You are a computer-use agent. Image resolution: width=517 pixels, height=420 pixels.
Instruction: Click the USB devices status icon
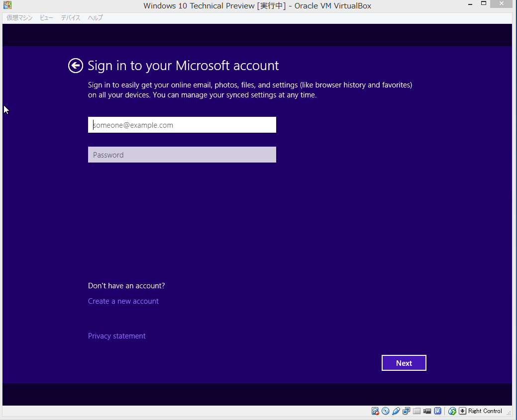(396, 411)
